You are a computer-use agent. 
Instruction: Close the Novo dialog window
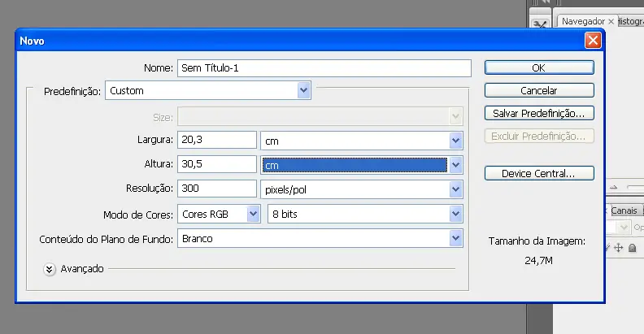pyautogui.click(x=593, y=40)
